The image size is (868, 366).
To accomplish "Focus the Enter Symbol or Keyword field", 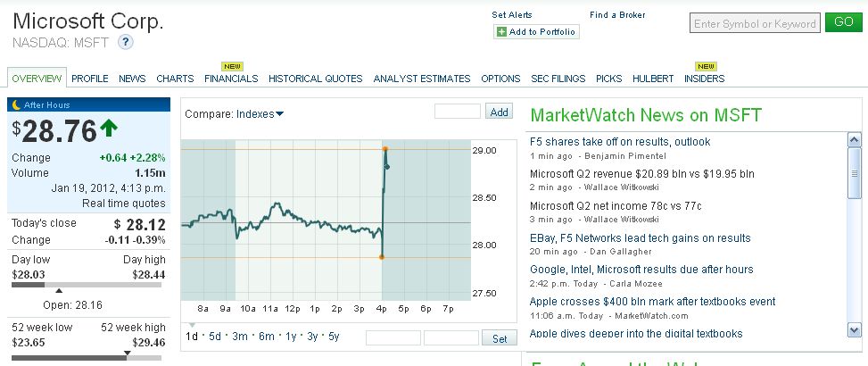I will click(754, 24).
